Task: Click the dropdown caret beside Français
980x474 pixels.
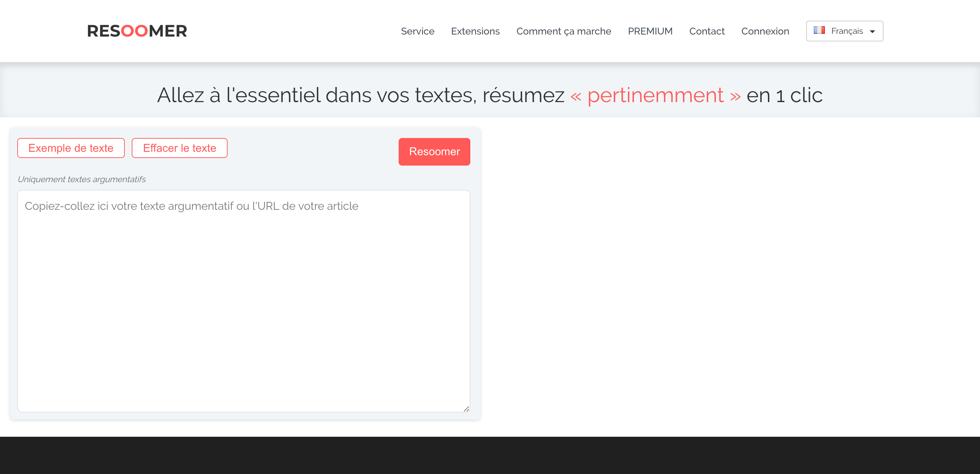Action: pos(872,31)
